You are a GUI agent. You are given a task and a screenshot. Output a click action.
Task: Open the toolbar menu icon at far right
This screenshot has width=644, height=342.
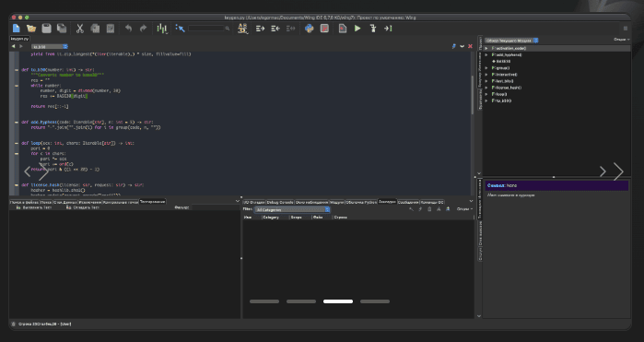(x=625, y=29)
